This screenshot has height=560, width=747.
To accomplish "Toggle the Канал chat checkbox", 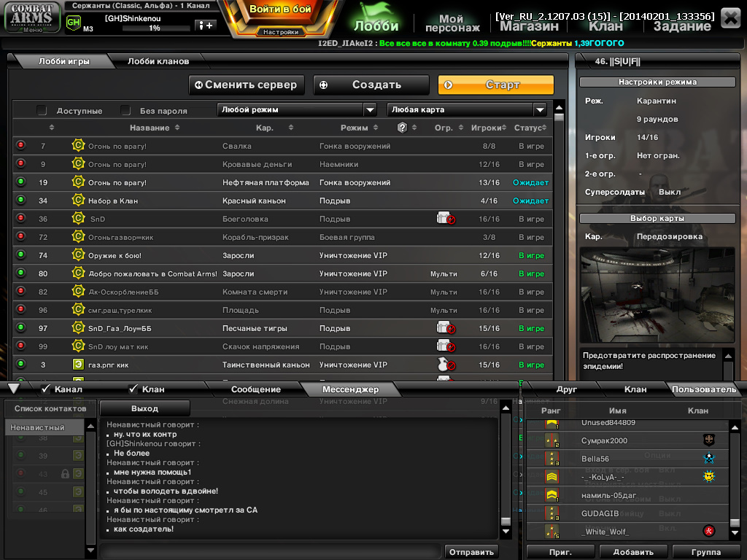I will point(46,389).
